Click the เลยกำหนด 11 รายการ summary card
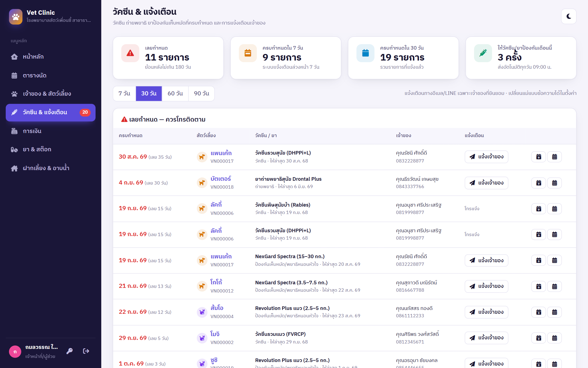This screenshot has height=368, width=588. pyautogui.click(x=168, y=58)
